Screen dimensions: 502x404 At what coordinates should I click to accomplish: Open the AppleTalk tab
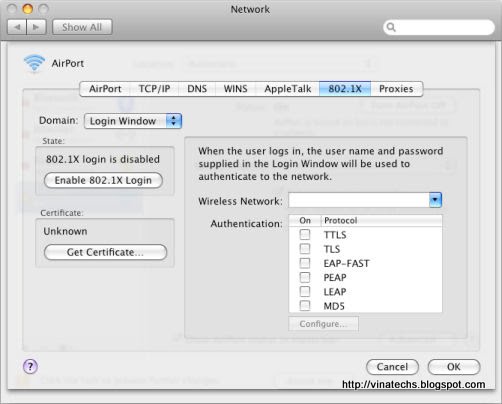[x=288, y=89]
